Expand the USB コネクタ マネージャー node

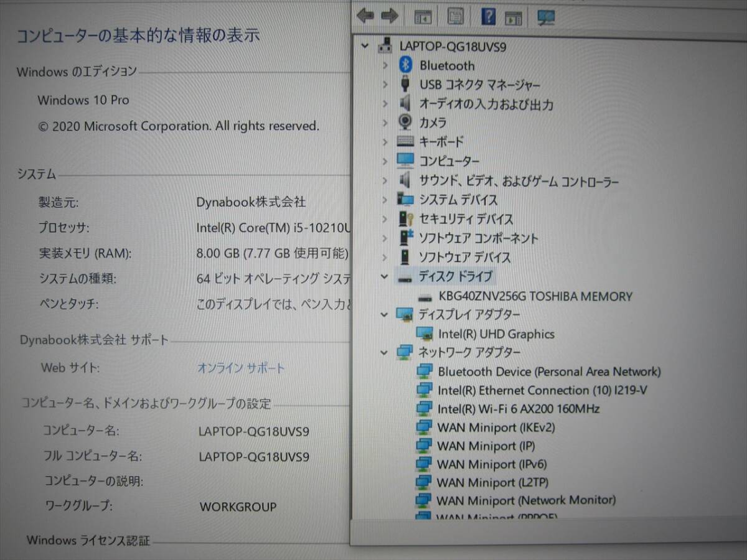pos(385,84)
